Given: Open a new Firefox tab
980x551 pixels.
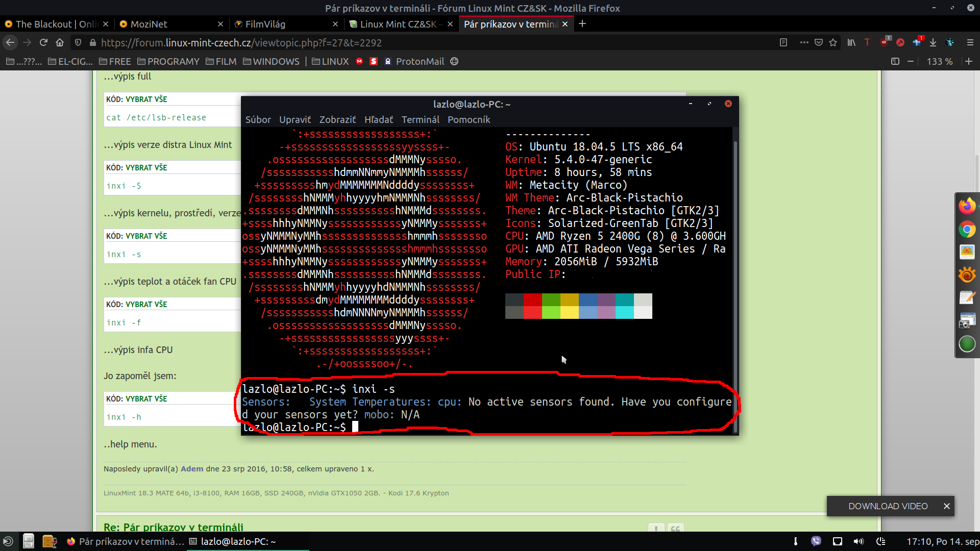Looking at the screenshot, I should 582,24.
